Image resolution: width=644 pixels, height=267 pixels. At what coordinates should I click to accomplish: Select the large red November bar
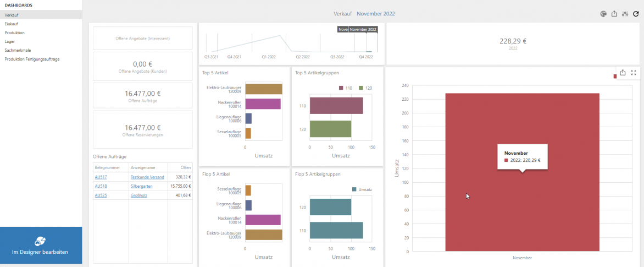522,172
